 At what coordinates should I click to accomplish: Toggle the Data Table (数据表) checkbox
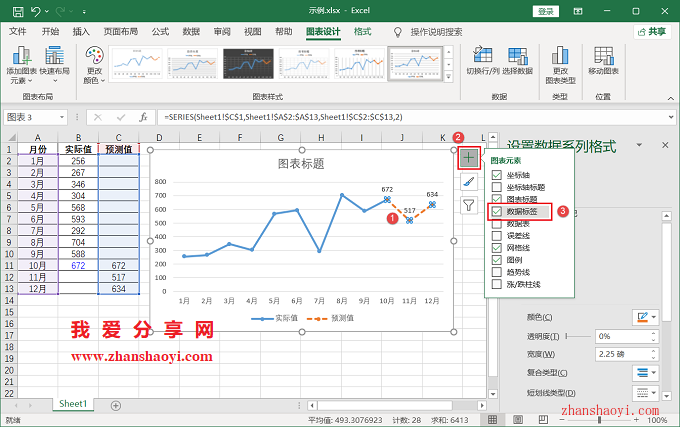point(497,224)
